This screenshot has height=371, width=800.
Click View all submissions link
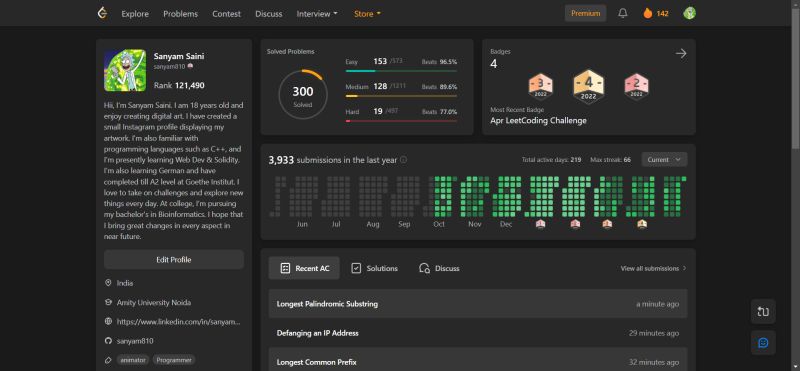click(653, 268)
